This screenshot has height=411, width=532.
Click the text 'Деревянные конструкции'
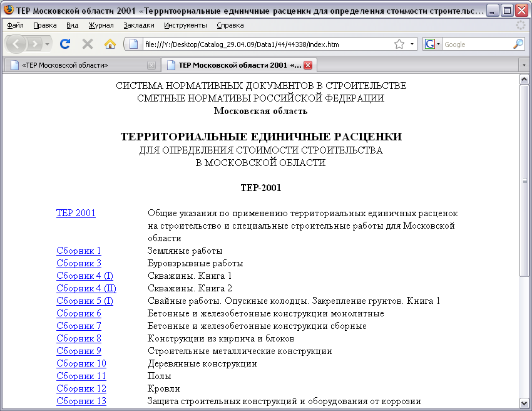point(202,364)
